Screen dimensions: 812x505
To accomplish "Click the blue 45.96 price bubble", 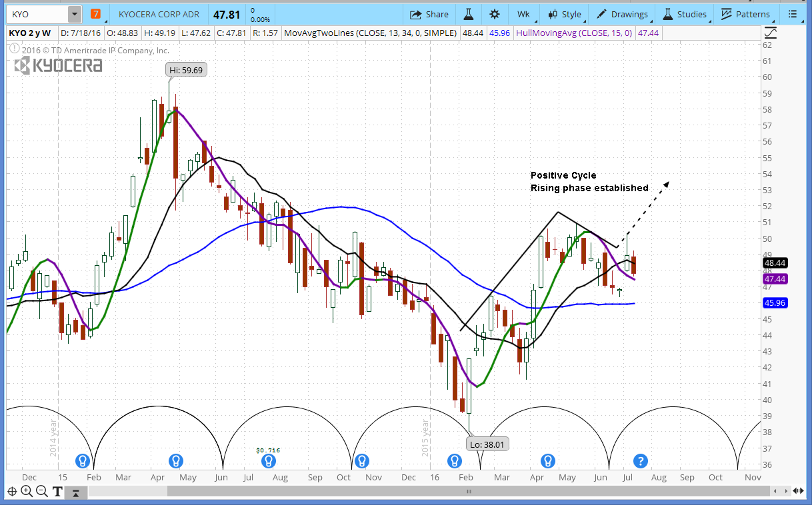I will 775,303.
